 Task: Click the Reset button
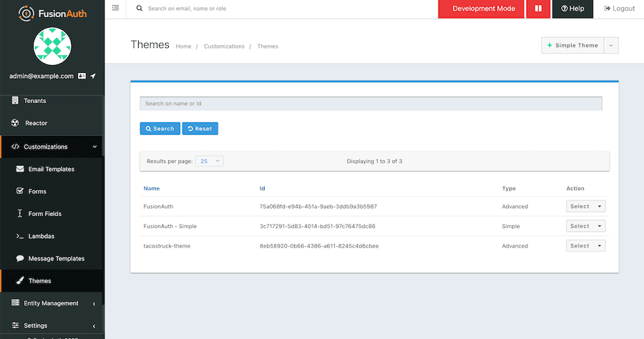[200, 129]
